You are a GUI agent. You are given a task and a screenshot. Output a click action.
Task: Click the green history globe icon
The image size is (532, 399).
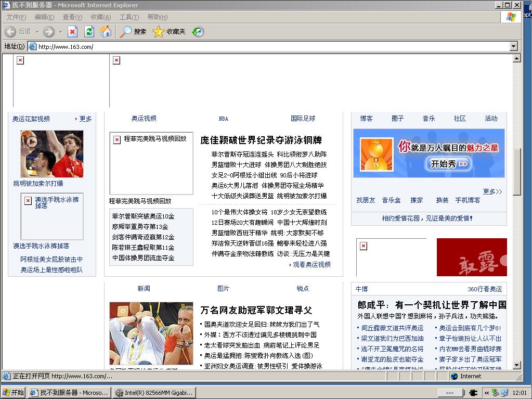197,31
